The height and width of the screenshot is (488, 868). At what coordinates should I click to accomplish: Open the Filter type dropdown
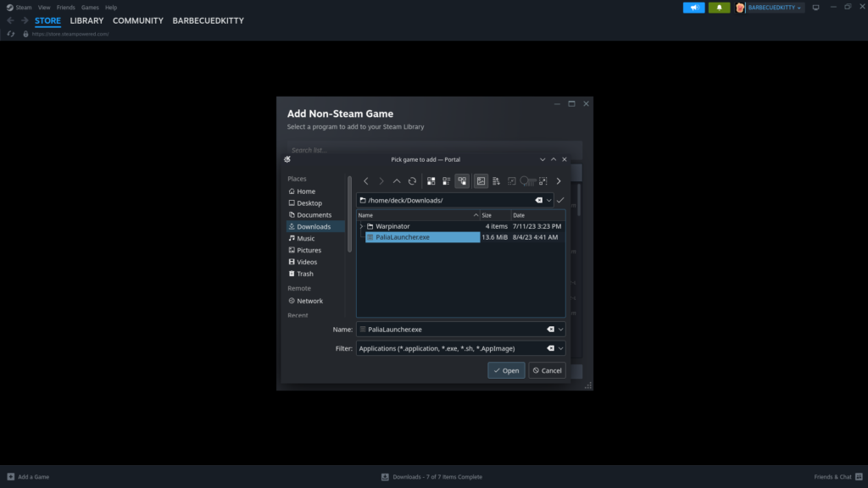pos(561,348)
